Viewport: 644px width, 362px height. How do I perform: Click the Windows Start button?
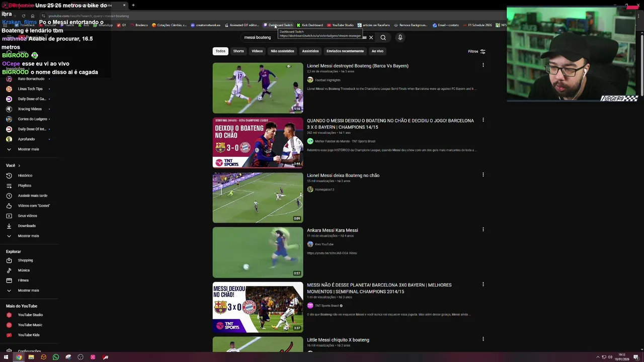tap(6, 357)
